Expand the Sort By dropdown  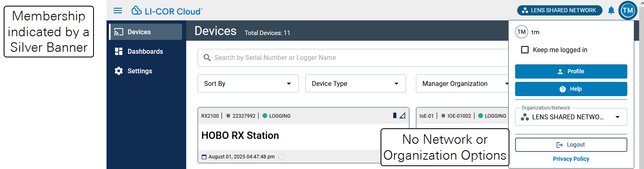tap(248, 83)
